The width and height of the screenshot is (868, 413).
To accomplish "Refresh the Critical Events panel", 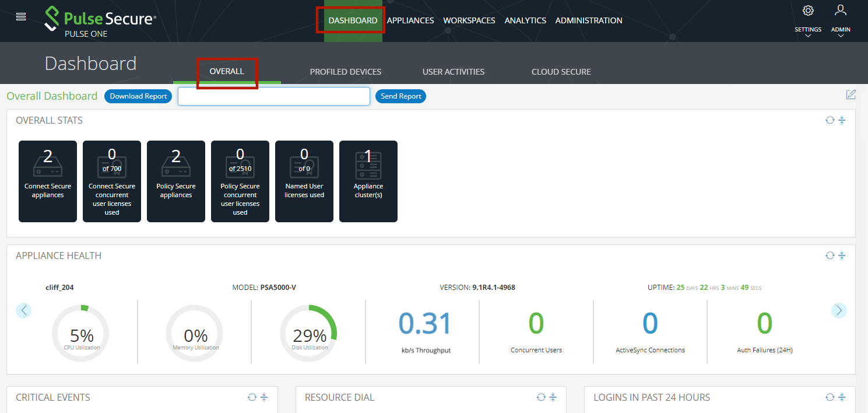I will click(252, 397).
